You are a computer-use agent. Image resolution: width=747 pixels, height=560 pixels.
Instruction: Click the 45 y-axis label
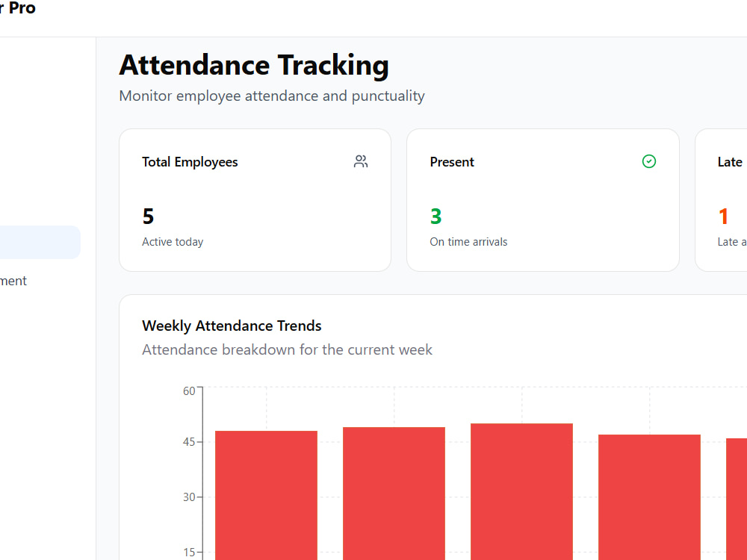(189, 442)
